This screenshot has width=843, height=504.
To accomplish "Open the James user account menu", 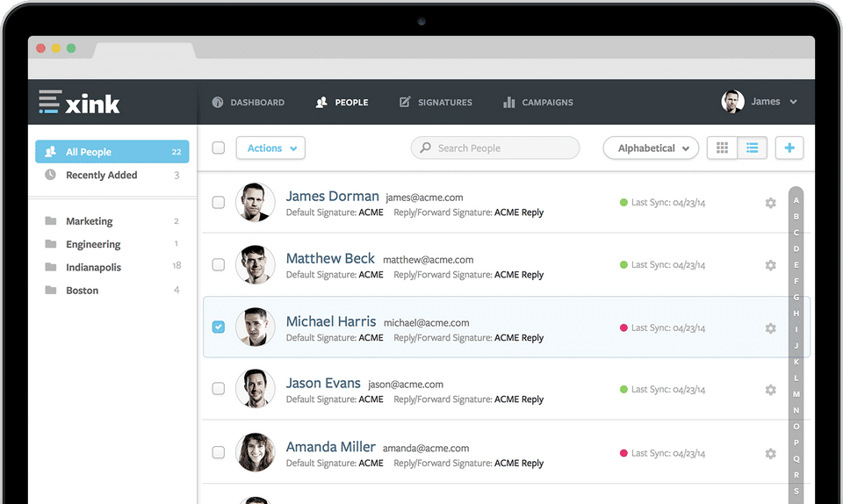I will (759, 102).
